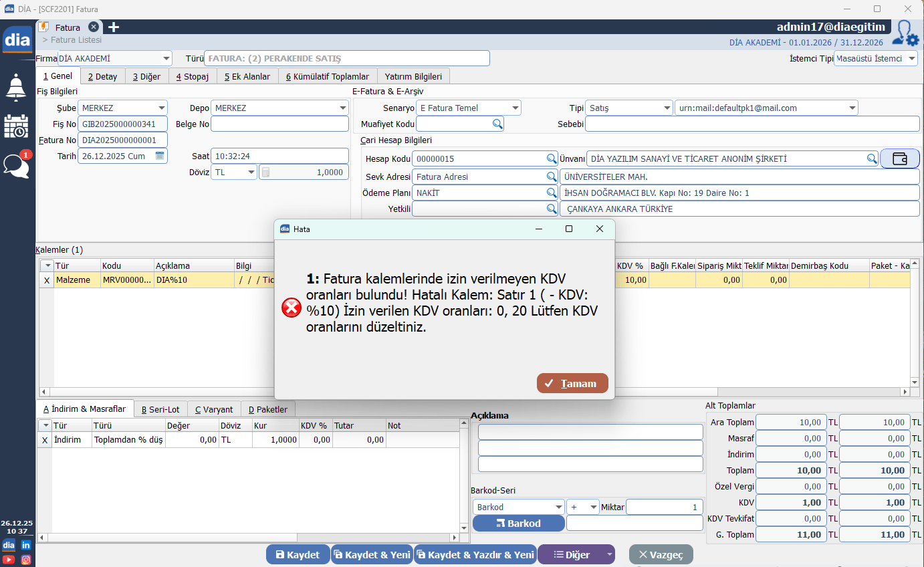Click the X mark on İndirim row
Viewport: 924px width, 567px height.
45,440
